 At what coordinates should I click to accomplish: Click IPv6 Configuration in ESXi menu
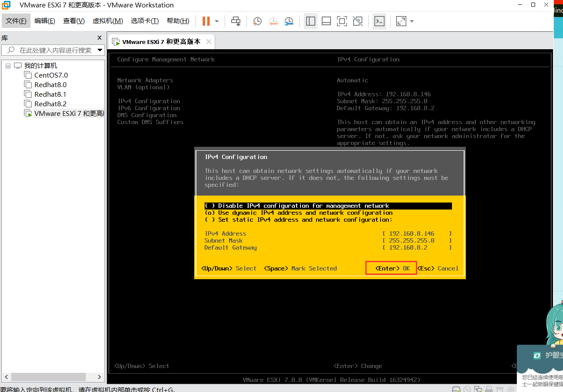[148, 108]
